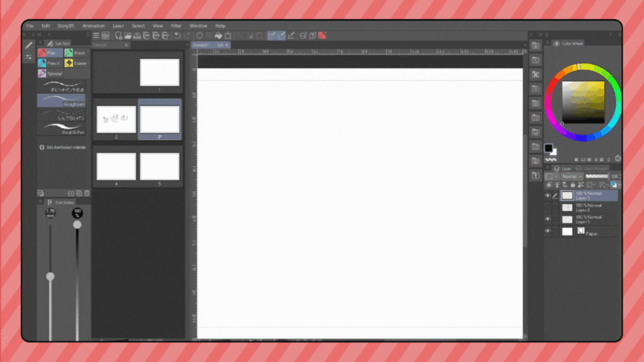Select the Pencil tool group
Screen dimensions: 644x362
click(50, 63)
